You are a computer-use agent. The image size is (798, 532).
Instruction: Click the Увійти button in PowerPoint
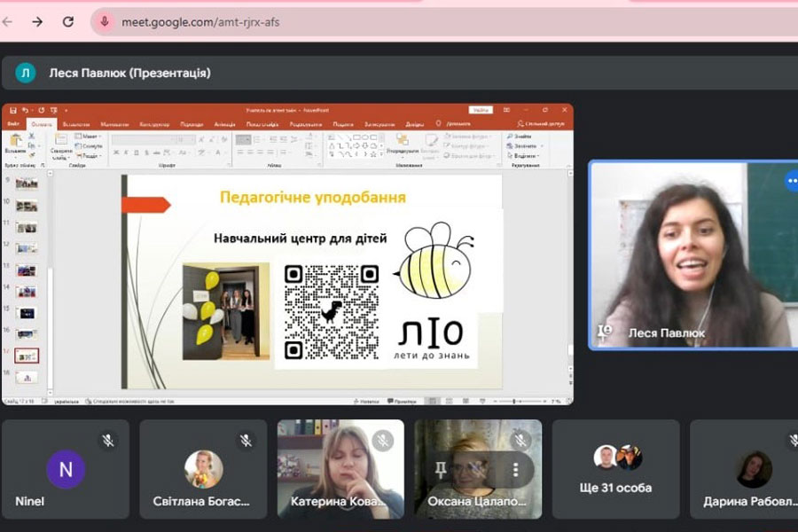pos(481,110)
